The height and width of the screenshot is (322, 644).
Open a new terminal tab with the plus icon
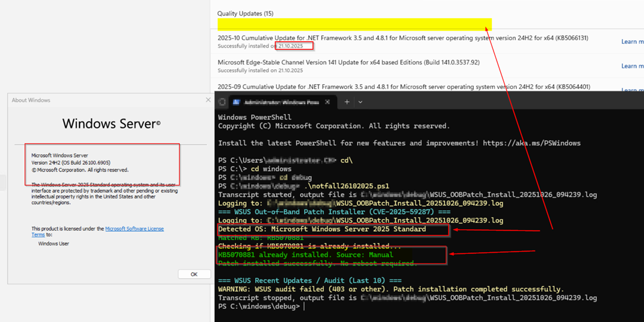click(347, 102)
